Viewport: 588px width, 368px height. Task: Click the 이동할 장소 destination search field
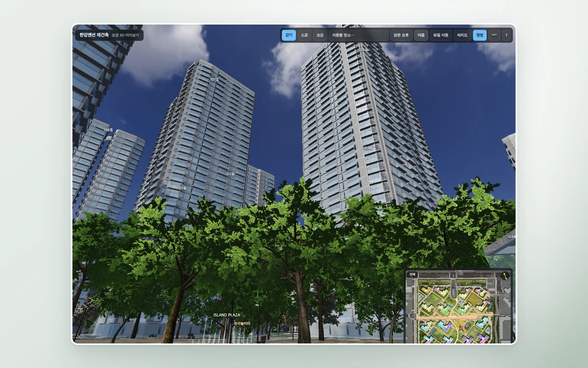point(359,35)
